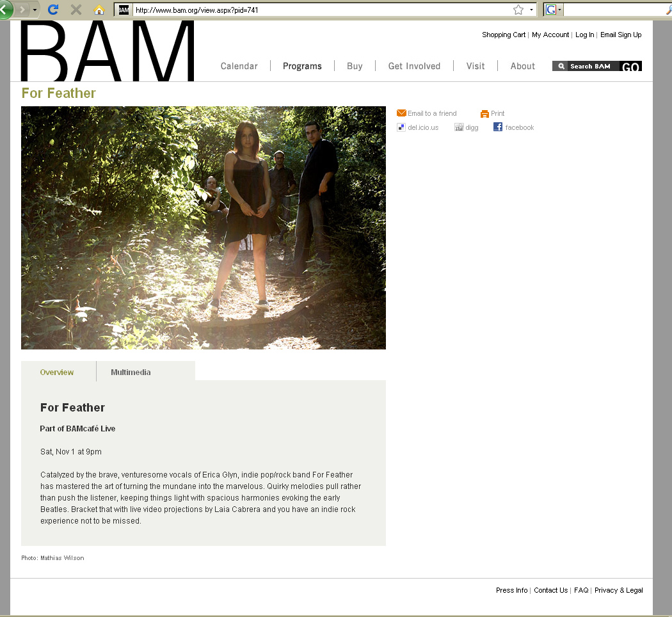This screenshot has height=617, width=672.
Task: Expand the address bar dropdown arrow
Action: click(x=531, y=10)
